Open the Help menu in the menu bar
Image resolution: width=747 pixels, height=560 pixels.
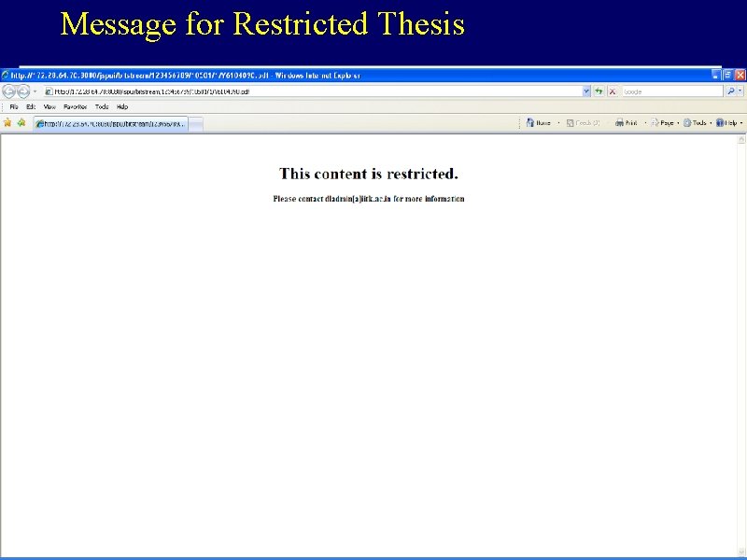click(122, 106)
